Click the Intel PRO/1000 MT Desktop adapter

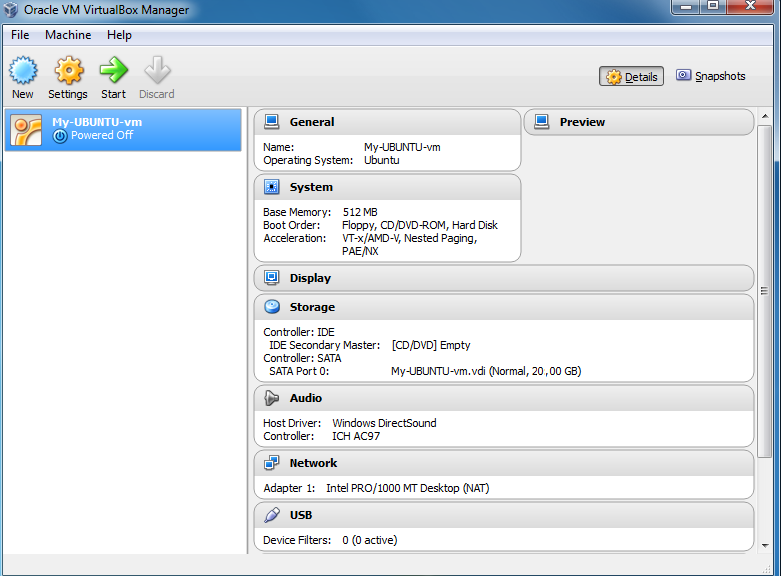pyautogui.click(x=407, y=488)
